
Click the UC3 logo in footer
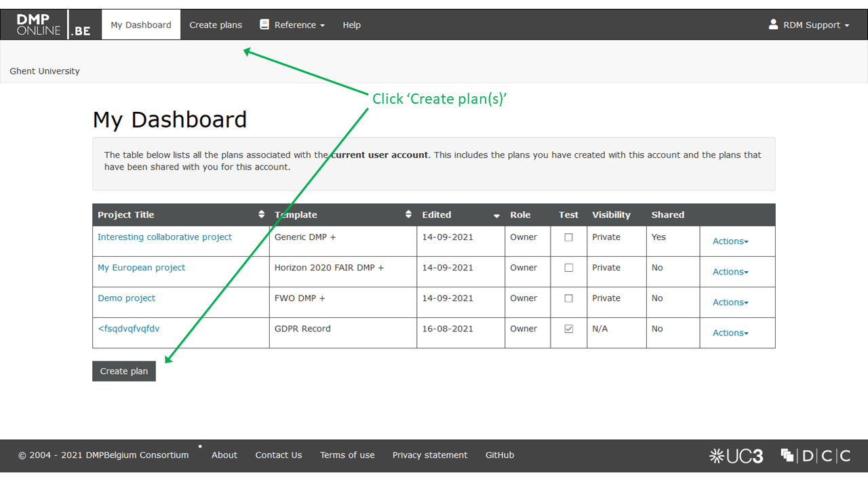pyautogui.click(x=736, y=456)
